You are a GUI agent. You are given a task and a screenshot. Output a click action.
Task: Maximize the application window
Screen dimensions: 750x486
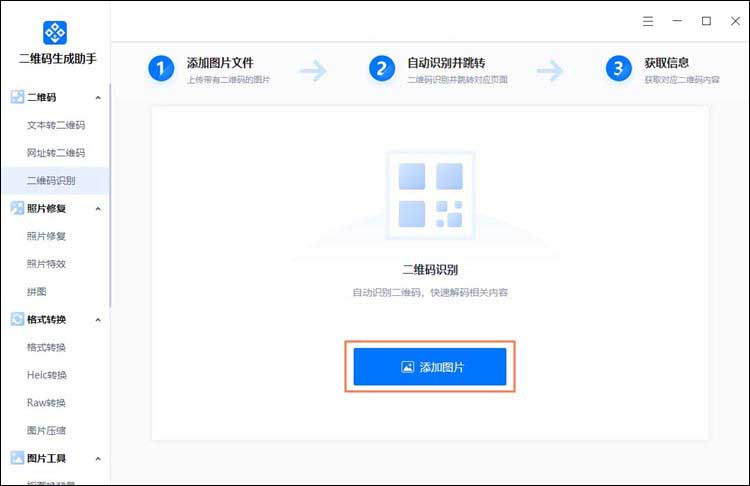[x=706, y=21]
